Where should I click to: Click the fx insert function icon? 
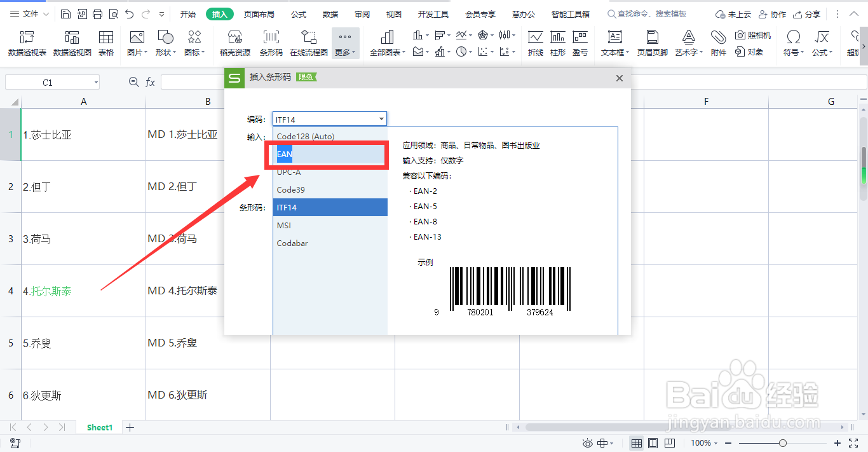click(151, 82)
